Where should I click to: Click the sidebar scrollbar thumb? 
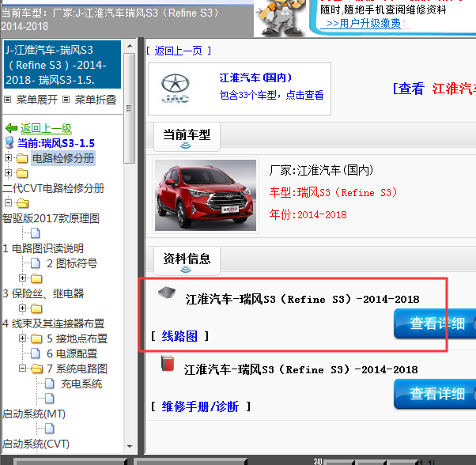click(130, 108)
